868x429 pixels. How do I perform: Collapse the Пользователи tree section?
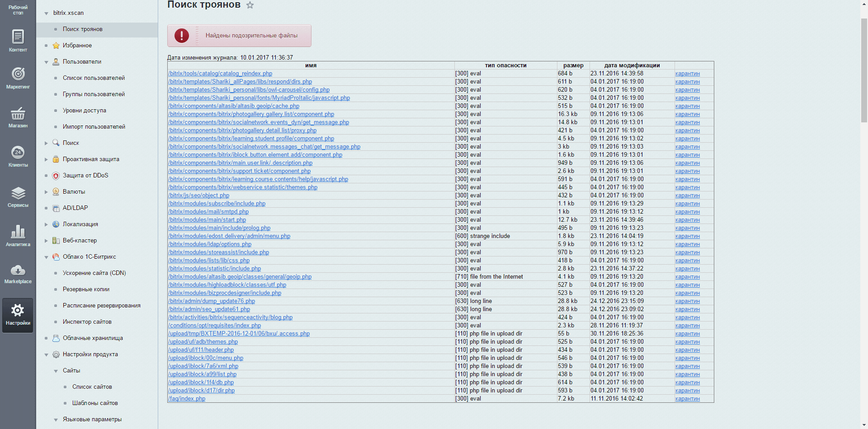(46, 62)
